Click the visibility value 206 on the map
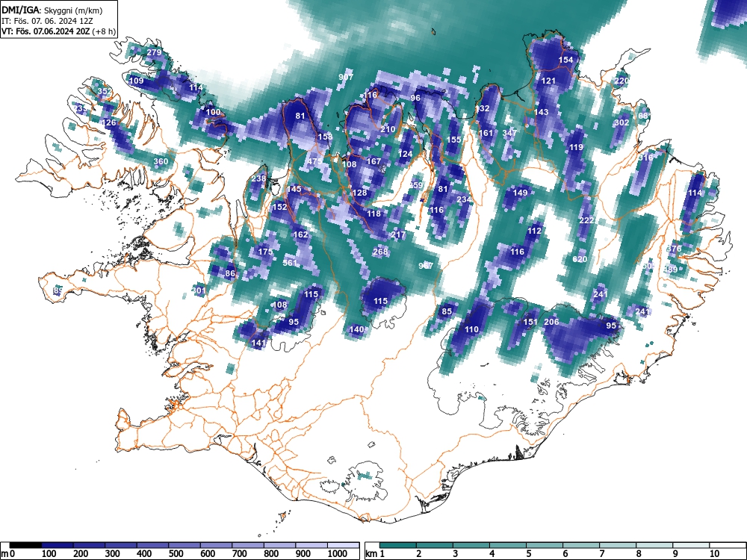Screen dimensions: 747x560 551,322
